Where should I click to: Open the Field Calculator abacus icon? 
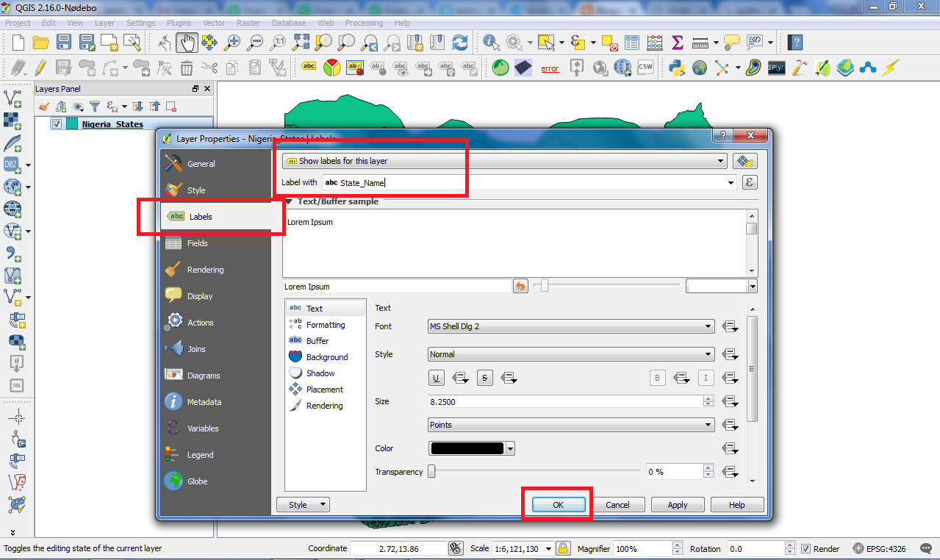coord(655,42)
